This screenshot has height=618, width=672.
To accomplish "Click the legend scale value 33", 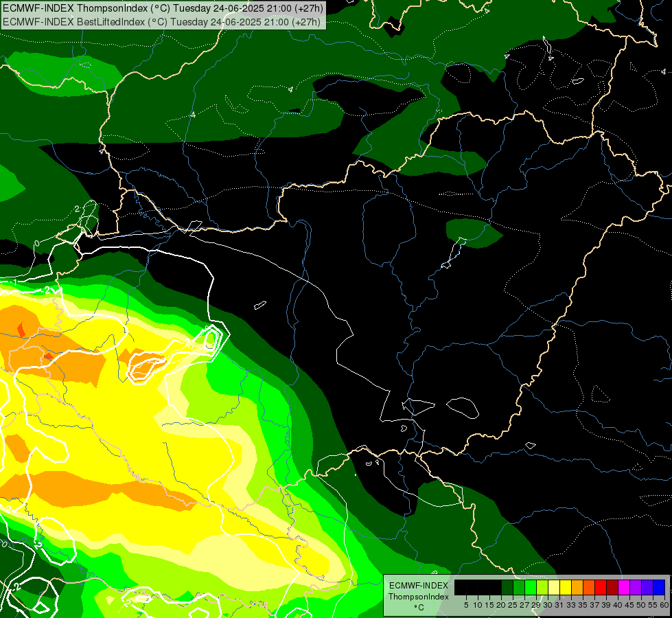I will (x=571, y=605).
